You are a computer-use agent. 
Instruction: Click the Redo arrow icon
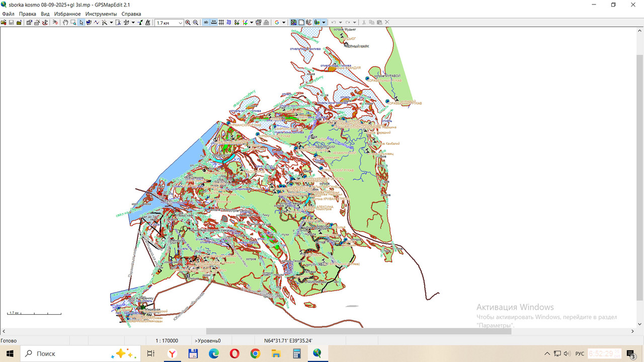(348, 23)
